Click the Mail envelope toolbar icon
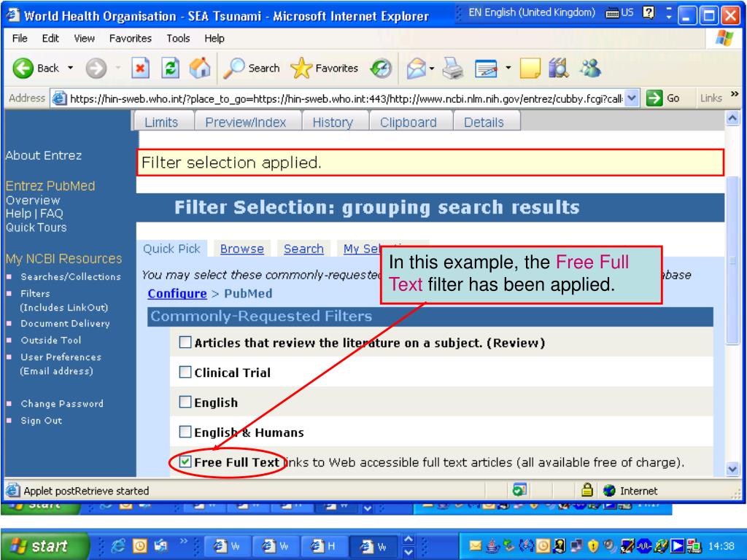 tap(416, 68)
